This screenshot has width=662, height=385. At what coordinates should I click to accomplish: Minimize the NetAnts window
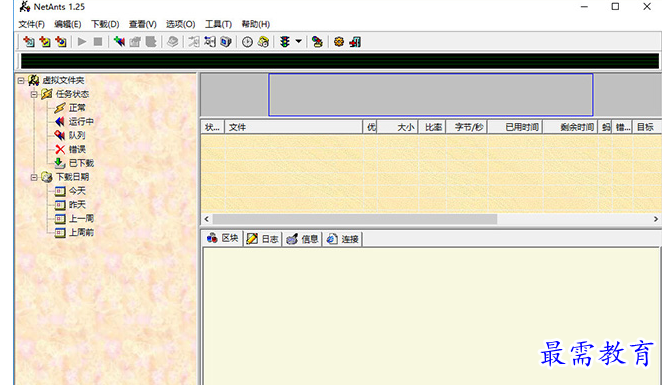pyautogui.click(x=584, y=6)
